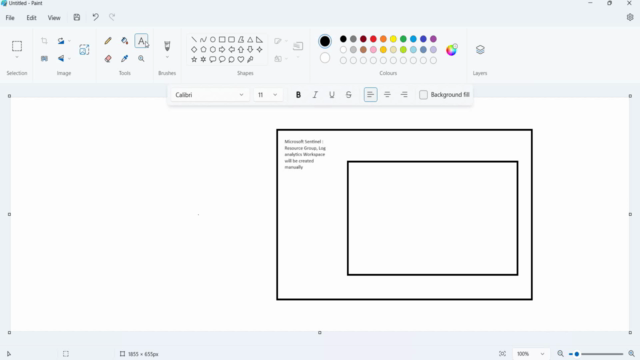This screenshot has width=640, height=360.
Task: Select the Curve shape
Action: pyautogui.click(x=203, y=40)
